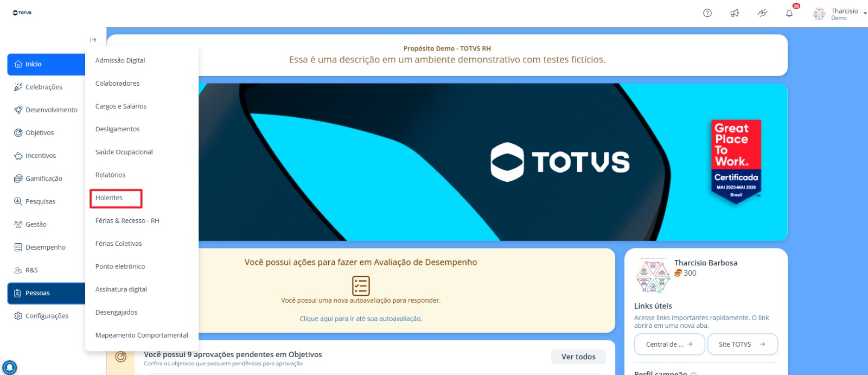Collapse sidebar with the arrow icon
The image size is (868, 375).
coord(93,40)
